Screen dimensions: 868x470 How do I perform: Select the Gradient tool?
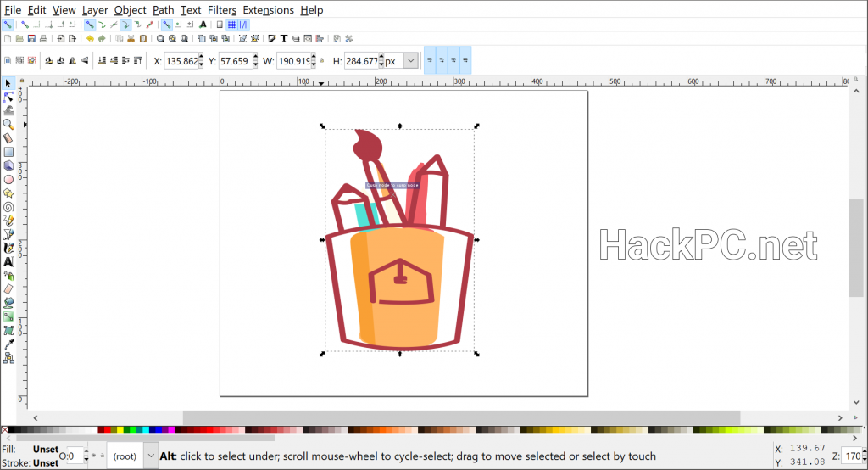point(8,316)
